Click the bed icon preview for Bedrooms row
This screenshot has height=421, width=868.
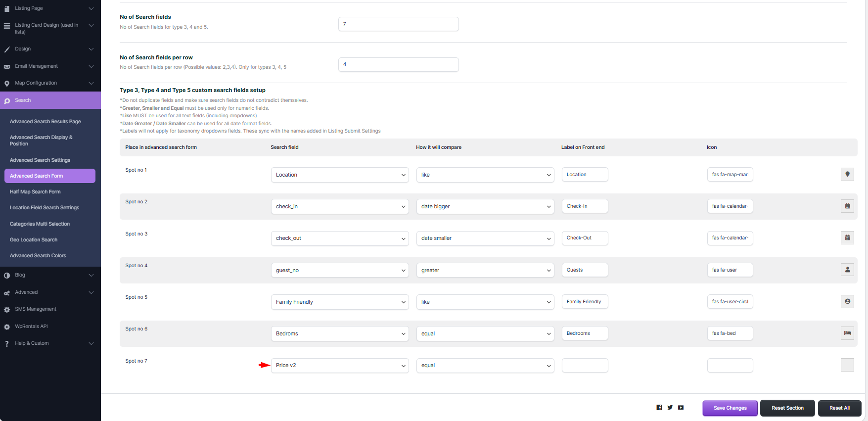[847, 333]
